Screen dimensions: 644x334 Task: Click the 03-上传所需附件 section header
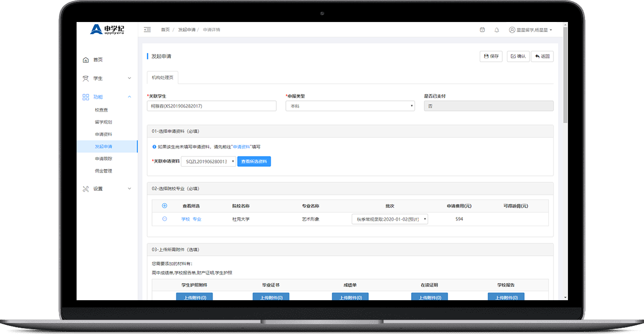point(350,249)
